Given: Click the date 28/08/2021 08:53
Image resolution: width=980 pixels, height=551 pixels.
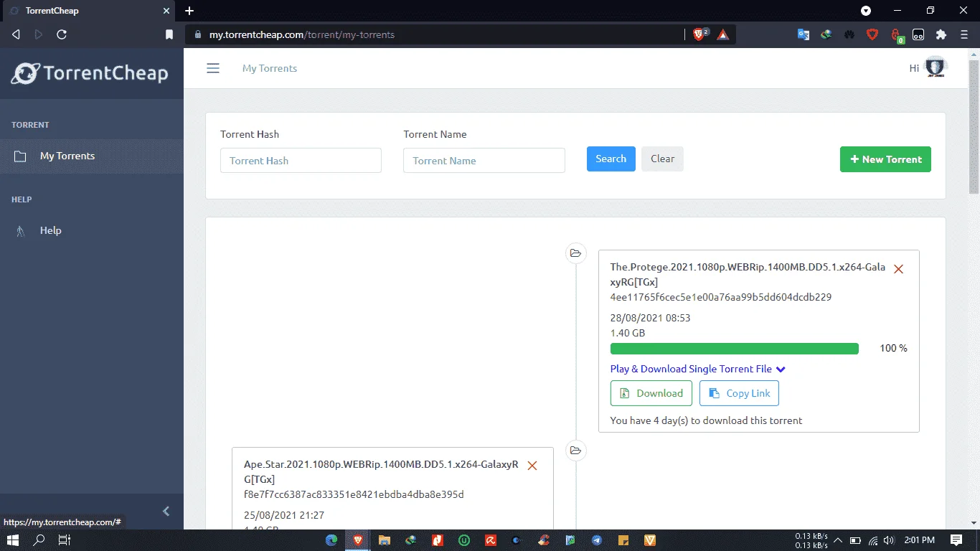Looking at the screenshot, I should pos(650,318).
